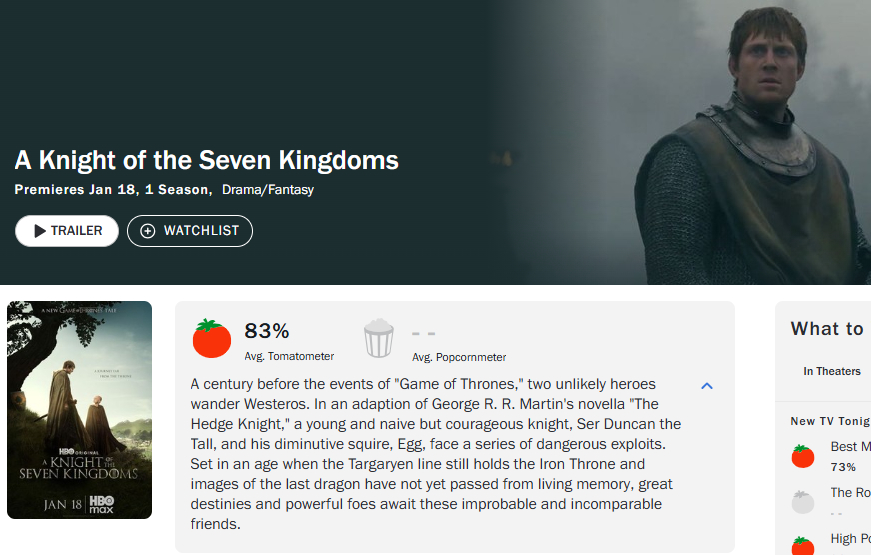Play the trailer
The height and width of the screenshot is (555, 871).
tap(67, 231)
